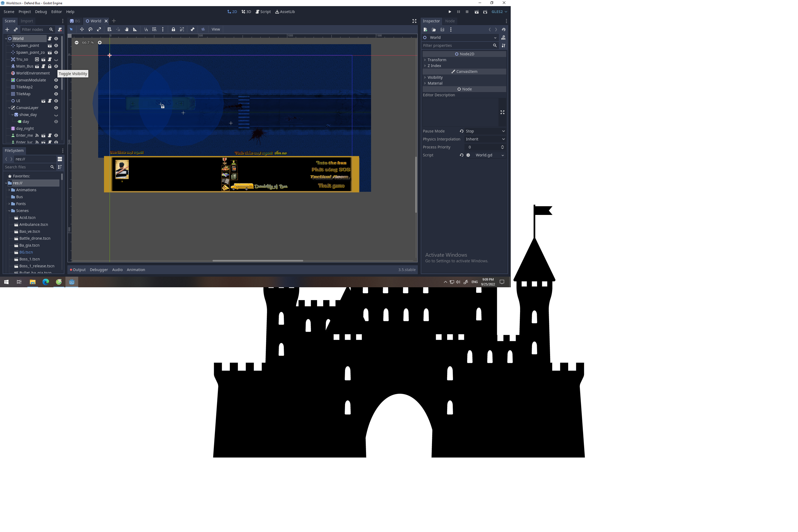Lock the selected node with padlock
The height and width of the screenshot is (532, 798).
(x=173, y=29)
